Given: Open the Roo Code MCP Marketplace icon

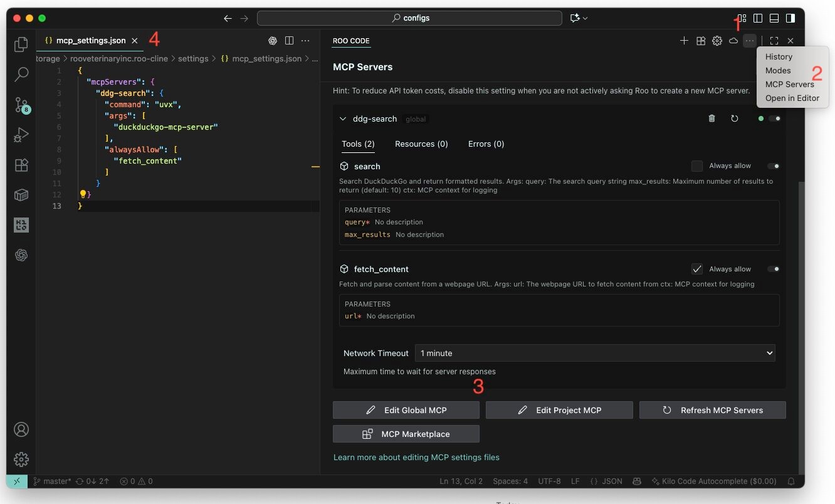Looking at the screenshot, I should 700,41.
